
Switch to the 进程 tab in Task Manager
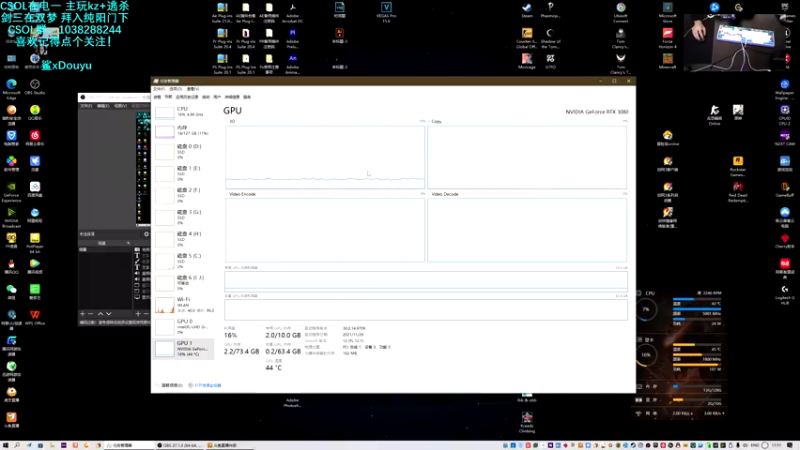157,97
